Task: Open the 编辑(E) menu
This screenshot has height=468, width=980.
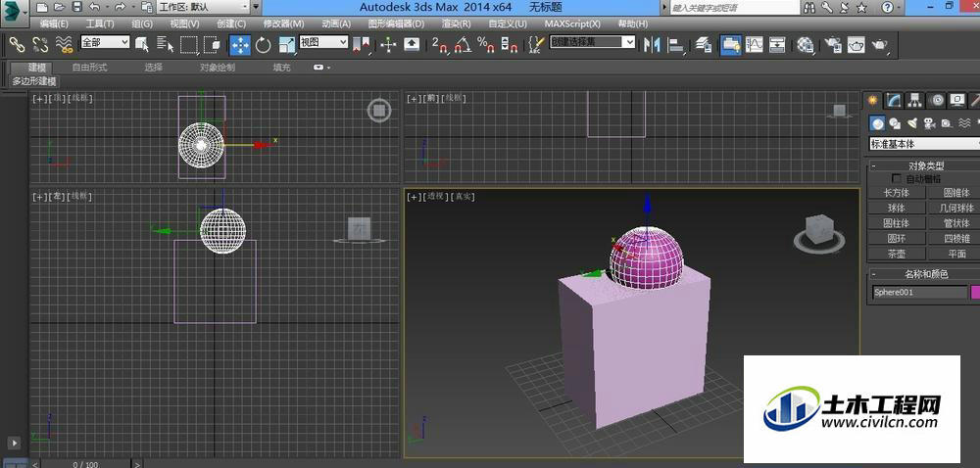Action: (54, 23)
